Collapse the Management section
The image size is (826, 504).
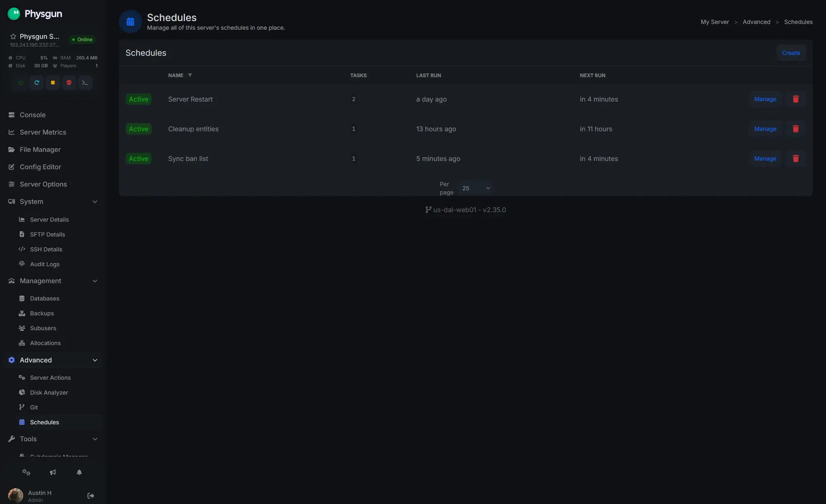pos(53,281)
